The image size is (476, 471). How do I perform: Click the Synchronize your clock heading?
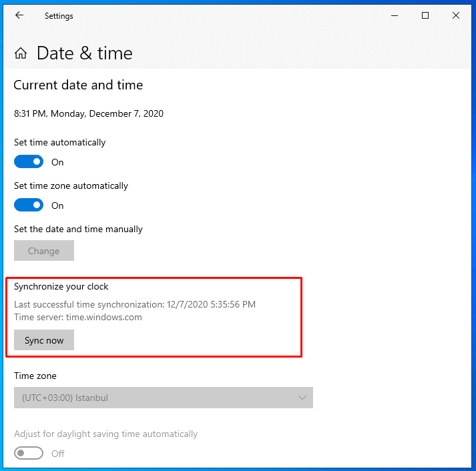pyautogui.click(x=61, y=287)
